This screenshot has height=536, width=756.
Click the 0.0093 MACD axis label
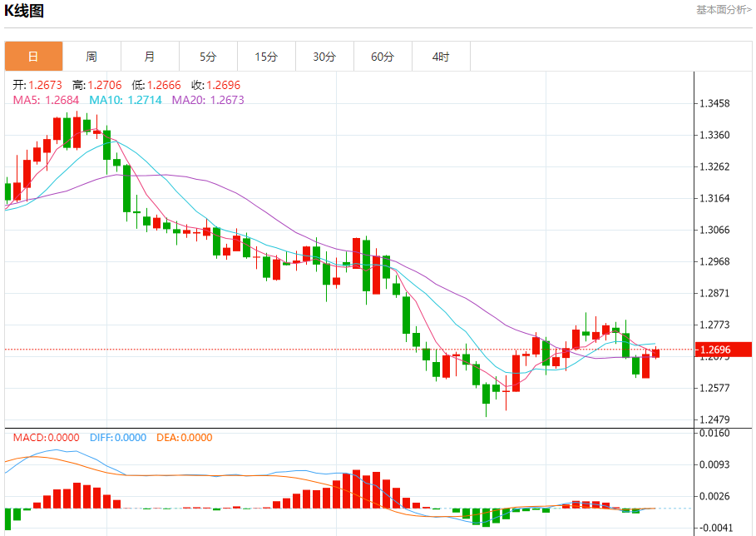click(714, 464)
